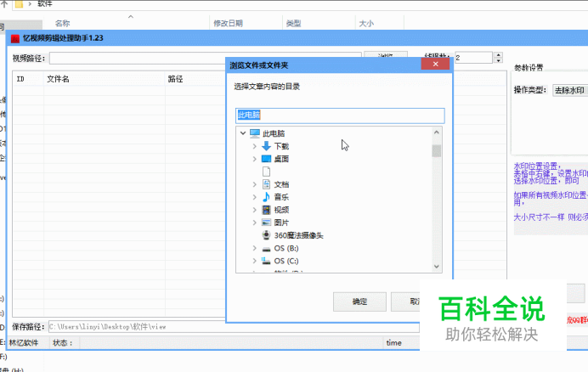588x372 pixels.
Task: Click 确定 button in browse dialog
Action: click(359, 302)
